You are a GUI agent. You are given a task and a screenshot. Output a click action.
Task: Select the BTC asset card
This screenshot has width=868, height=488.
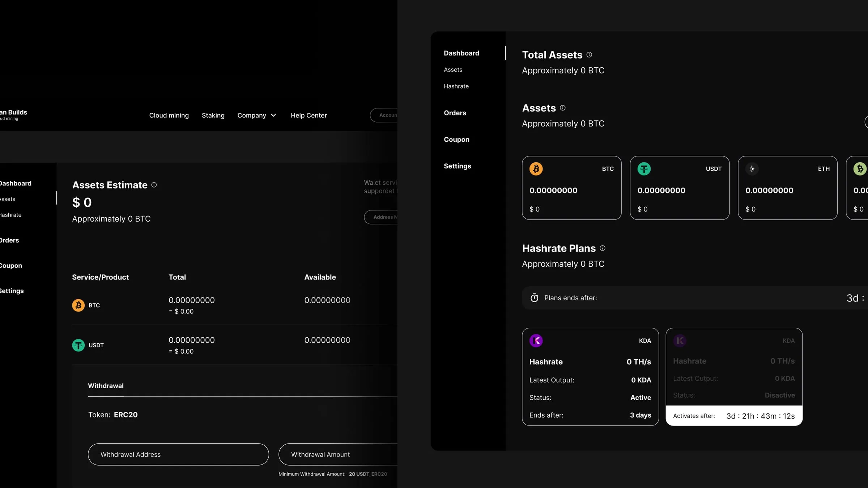[572, 188]
